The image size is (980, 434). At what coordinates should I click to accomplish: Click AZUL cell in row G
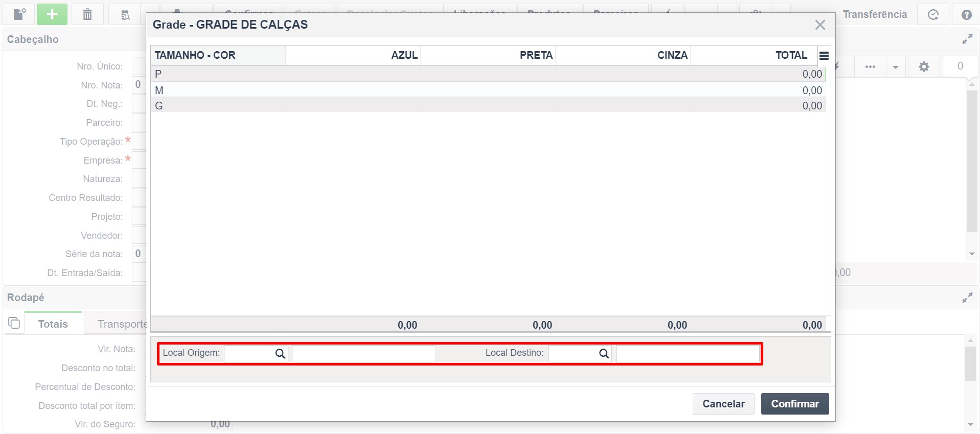353,105
